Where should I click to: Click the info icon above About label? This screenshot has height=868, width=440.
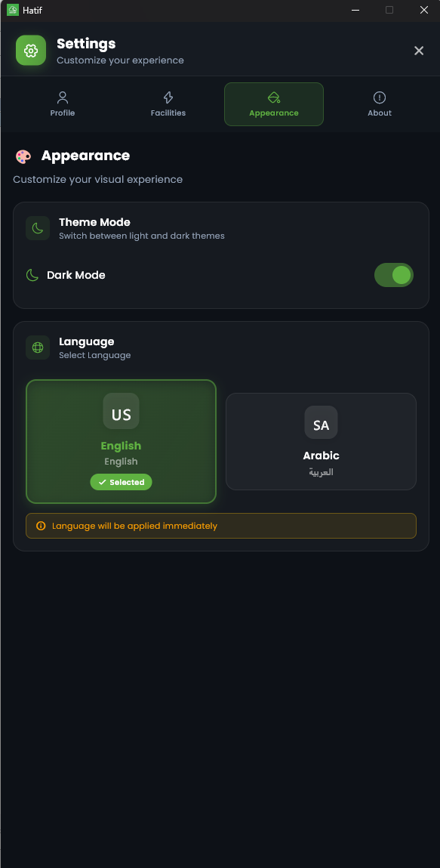[x=379, y=97]
